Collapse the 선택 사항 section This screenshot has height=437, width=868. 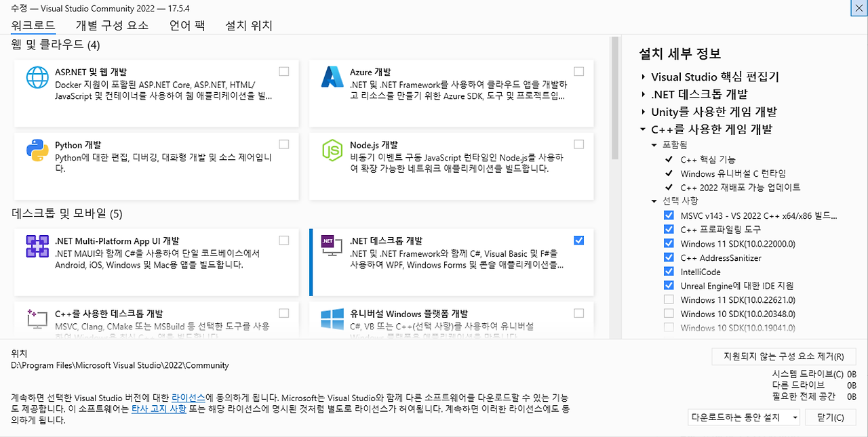tap(654, 201)
